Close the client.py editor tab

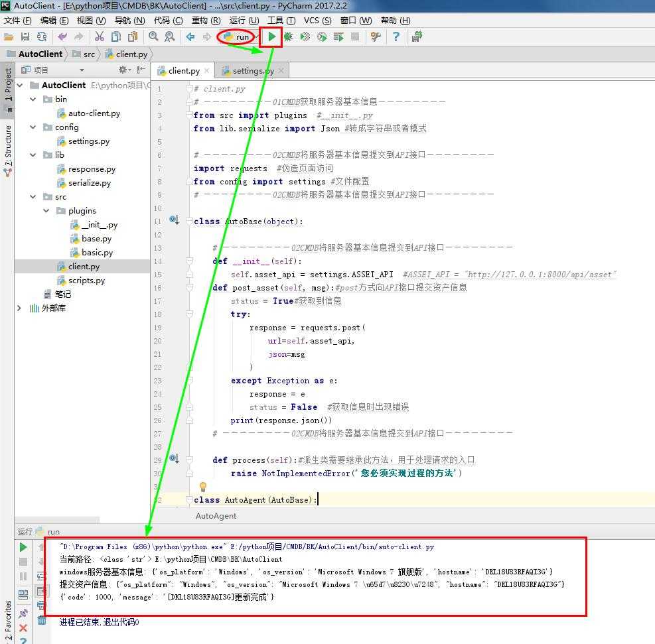click(207, 71)
